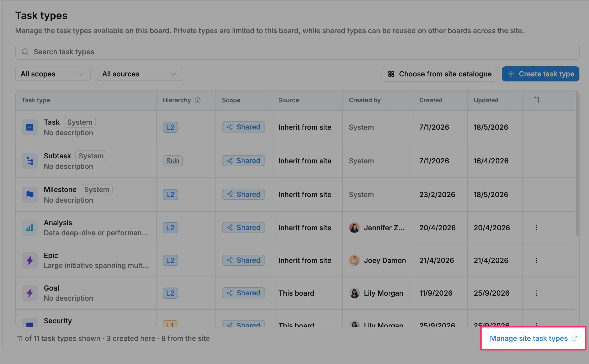Click Create task type button
Image resolution: width=589 pixels, height=364 pixels.
pyautogui.click(x=540, y=74)
